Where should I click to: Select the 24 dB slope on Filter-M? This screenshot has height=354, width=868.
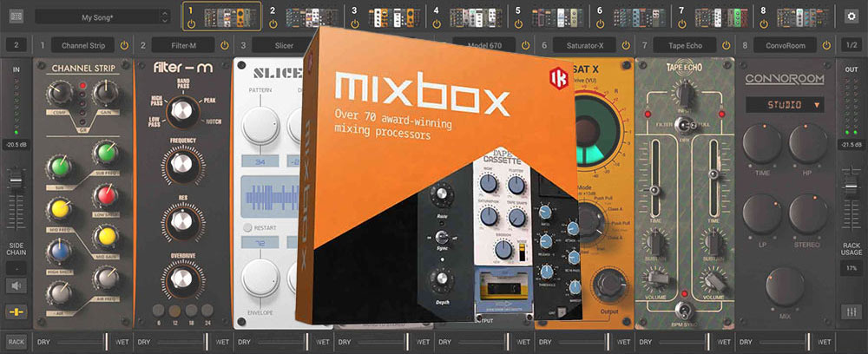[207, 311]
